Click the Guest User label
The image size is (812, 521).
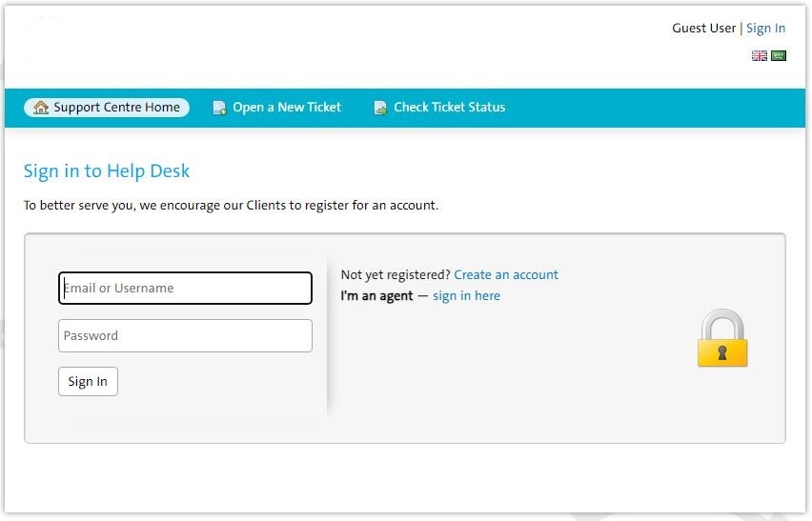click(x=703, y=28)
